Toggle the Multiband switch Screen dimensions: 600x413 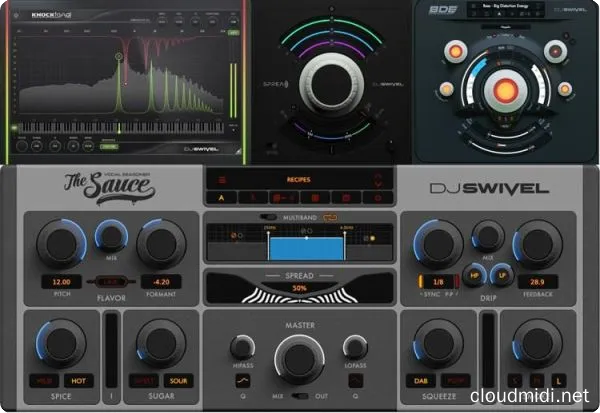pyautogui.click(x=268, y=217)
